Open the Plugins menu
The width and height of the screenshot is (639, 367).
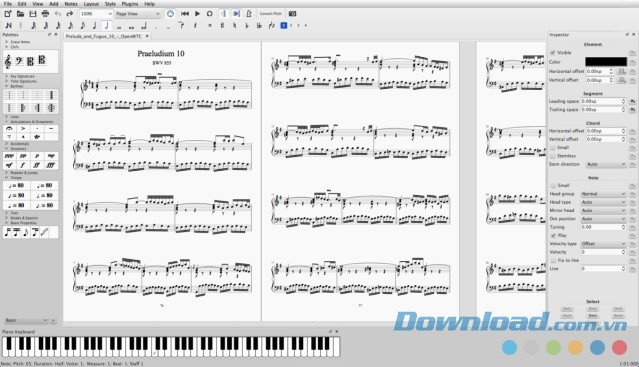point(130,4)
